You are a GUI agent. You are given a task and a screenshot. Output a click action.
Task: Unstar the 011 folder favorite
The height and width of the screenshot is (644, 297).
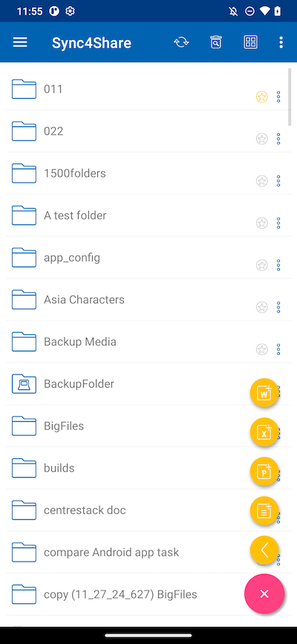[261, 97]
